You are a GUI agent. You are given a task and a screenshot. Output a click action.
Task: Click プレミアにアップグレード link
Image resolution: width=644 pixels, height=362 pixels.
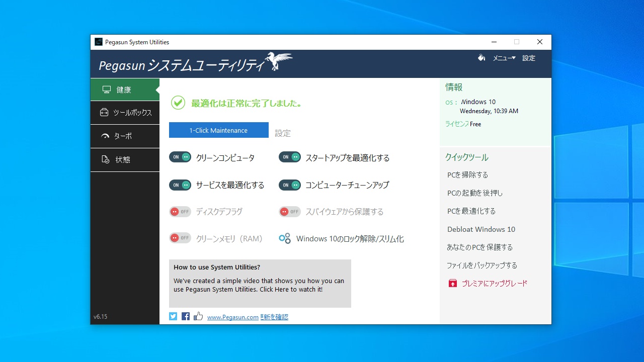(495, 284)
